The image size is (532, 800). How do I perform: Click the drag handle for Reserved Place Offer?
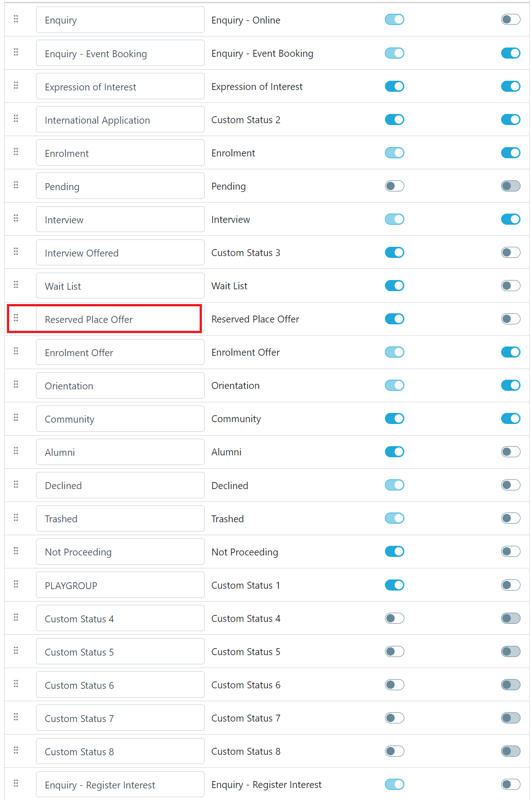[x=16, y=318]
